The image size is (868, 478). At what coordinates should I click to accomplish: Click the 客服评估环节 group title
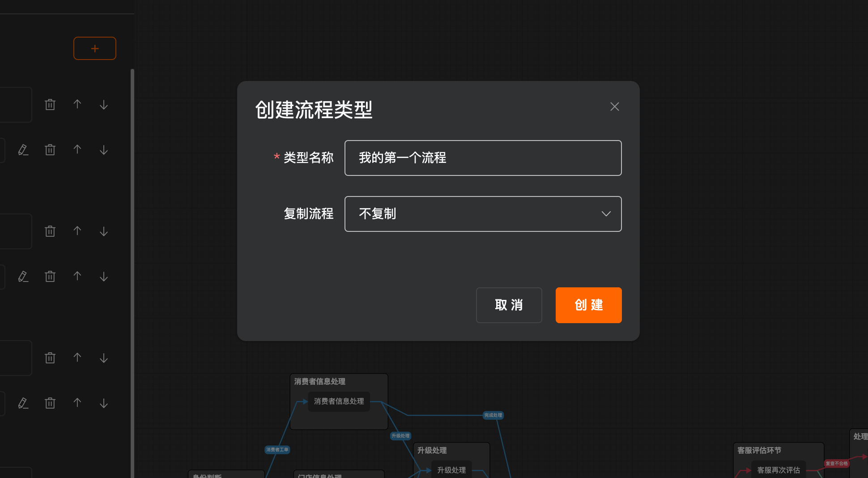click(x=759, y=450)
